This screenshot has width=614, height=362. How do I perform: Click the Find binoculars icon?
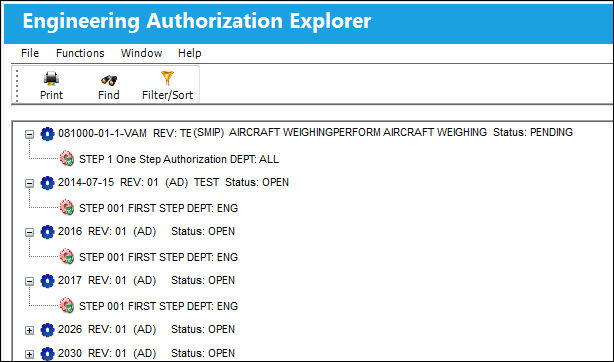108,80
